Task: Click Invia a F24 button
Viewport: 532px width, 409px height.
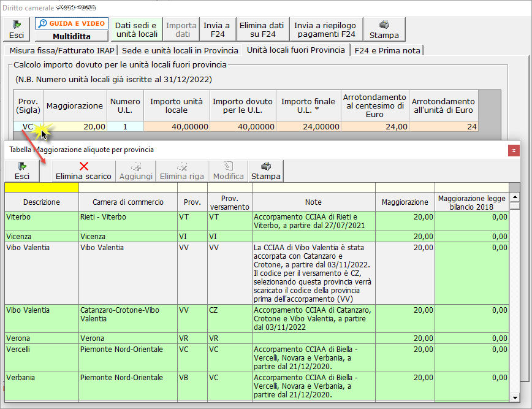Action: 217,29
